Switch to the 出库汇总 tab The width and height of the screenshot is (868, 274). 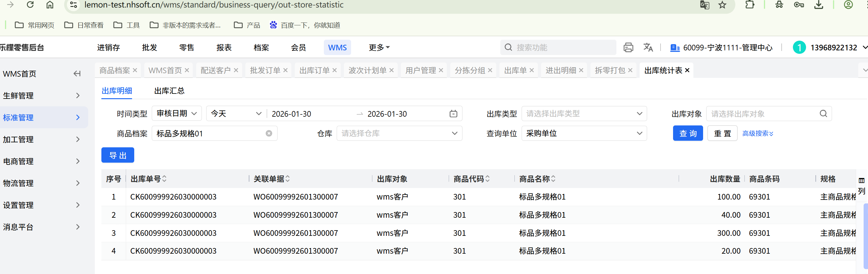coord(169,91)
